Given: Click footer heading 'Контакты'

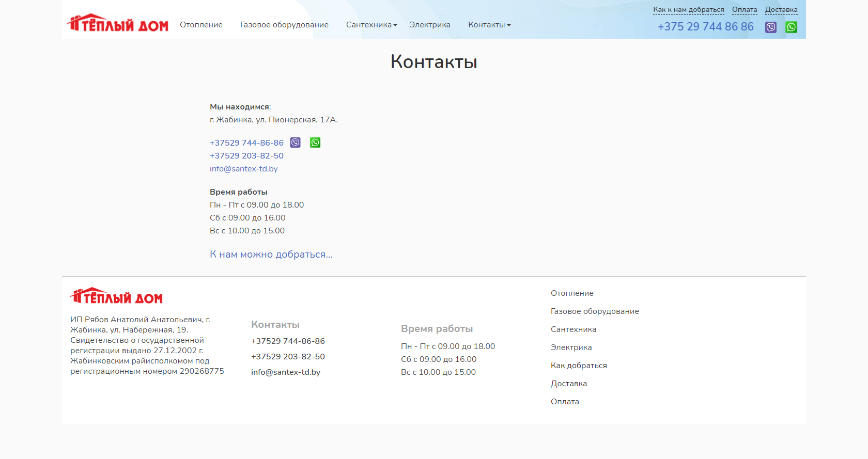Looking at the screenshot, I should pyautogui.click(x=275, y=325).
